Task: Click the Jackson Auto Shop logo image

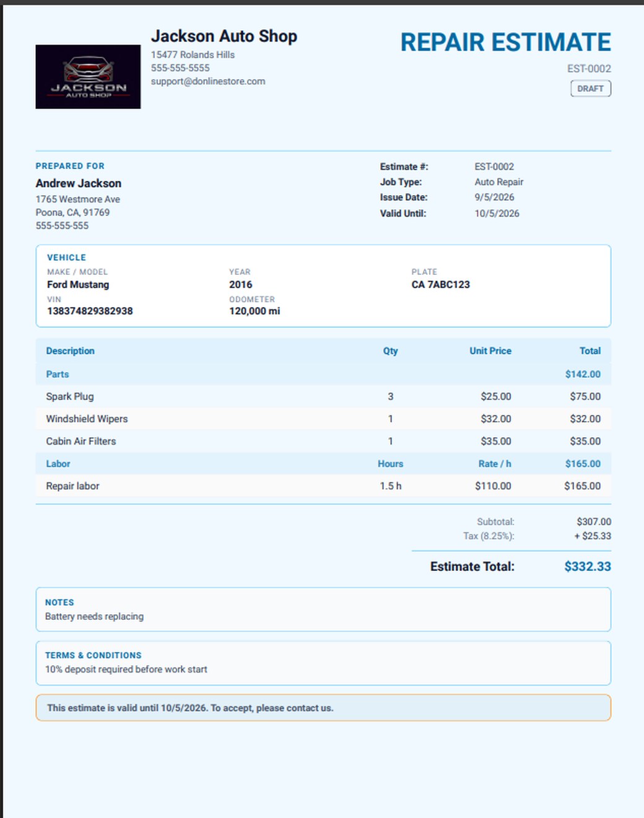Action: click(x=88, y=77)
